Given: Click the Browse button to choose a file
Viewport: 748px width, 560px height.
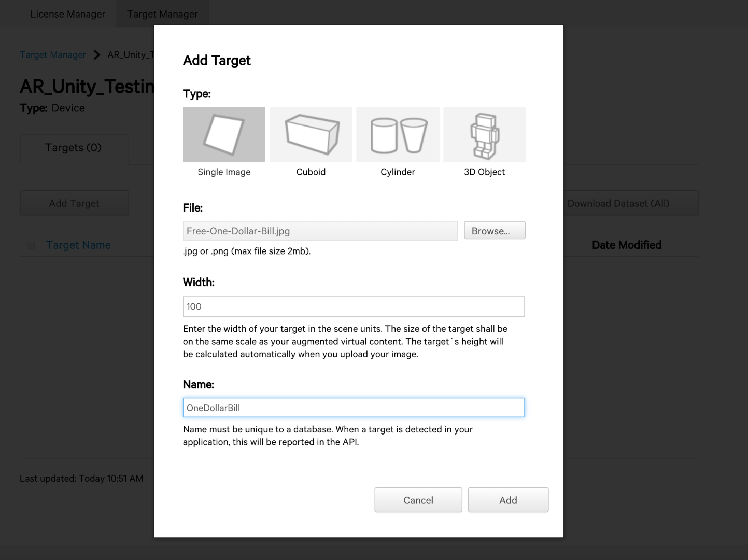Looking at the screenshot, I should click(x=494, y=230).
